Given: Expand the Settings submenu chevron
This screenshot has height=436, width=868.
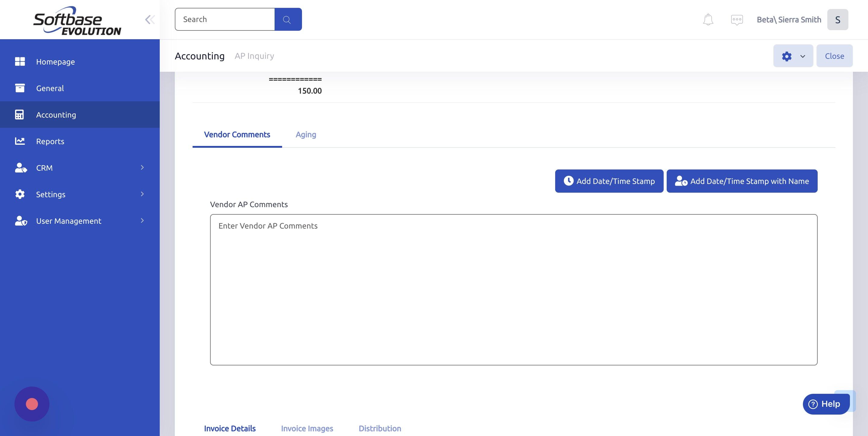Looking at the screenshot, I should point(142,194).
